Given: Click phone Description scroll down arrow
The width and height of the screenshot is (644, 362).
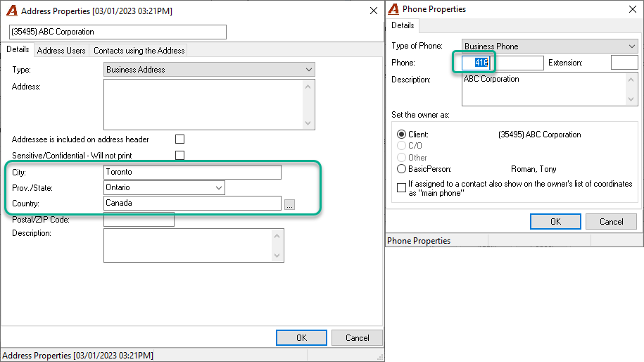Looking at the screenshot, I should click(x=631, y=99).
